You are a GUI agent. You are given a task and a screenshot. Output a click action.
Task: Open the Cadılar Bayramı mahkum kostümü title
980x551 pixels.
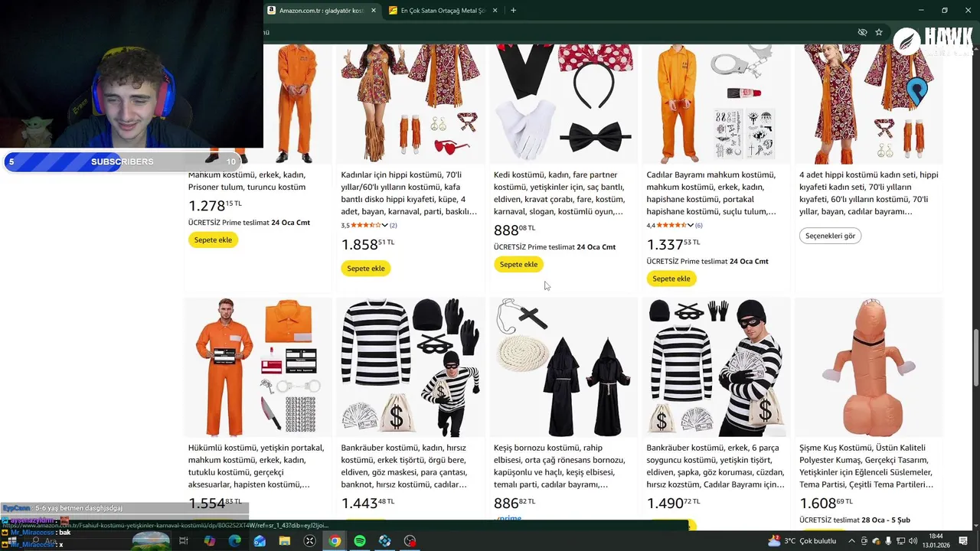click(712, 193)
